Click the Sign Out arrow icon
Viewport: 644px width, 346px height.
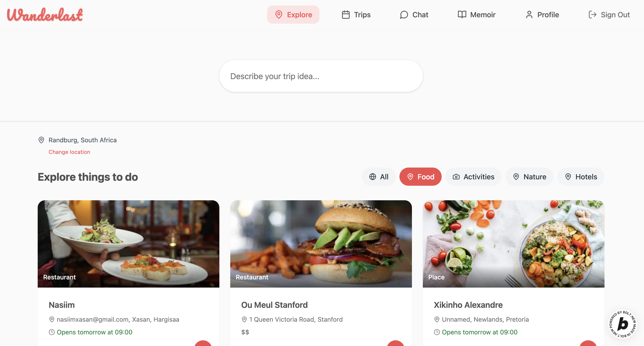point(592,15)
